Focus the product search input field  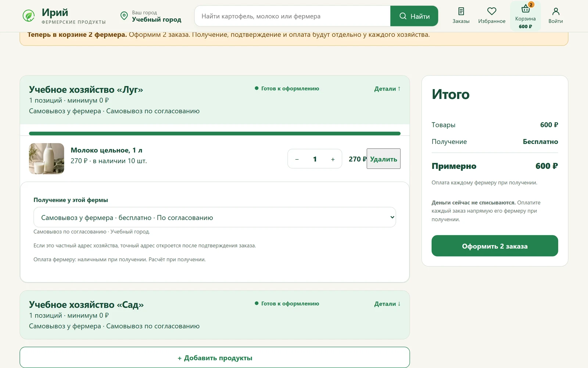click(293, 16)
